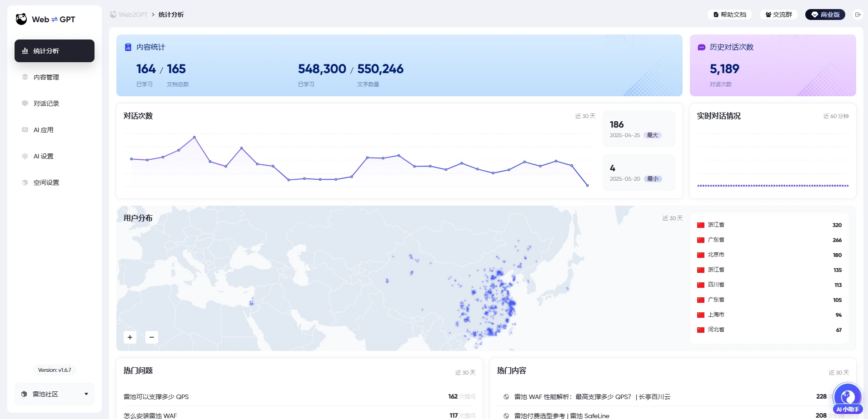
Task: Click the peak data point on 对话次数 chart
Action: pos(194,137)
